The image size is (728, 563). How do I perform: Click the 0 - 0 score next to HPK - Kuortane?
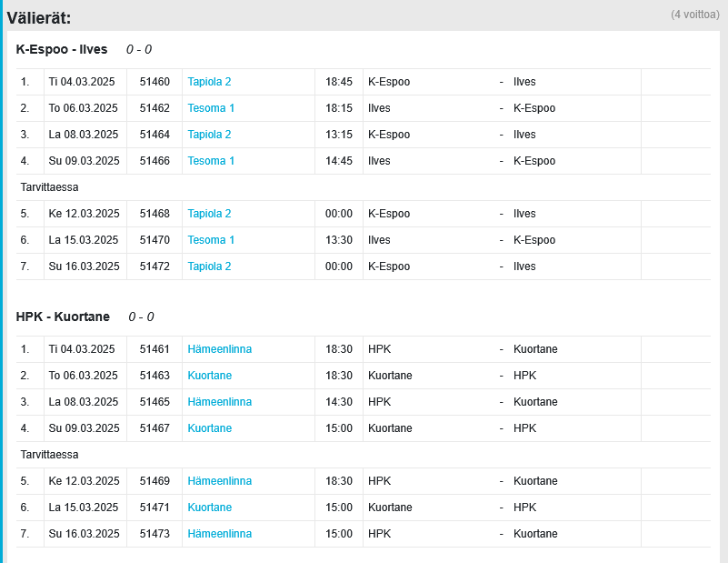pyautogui.click(x=141, y=317)
